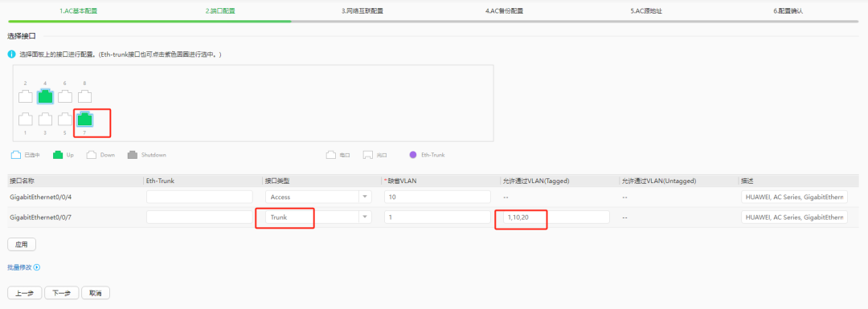The height and width of the screenshot is (309, 868).
Task: Click the Previous step button
Action: point(24,293)
